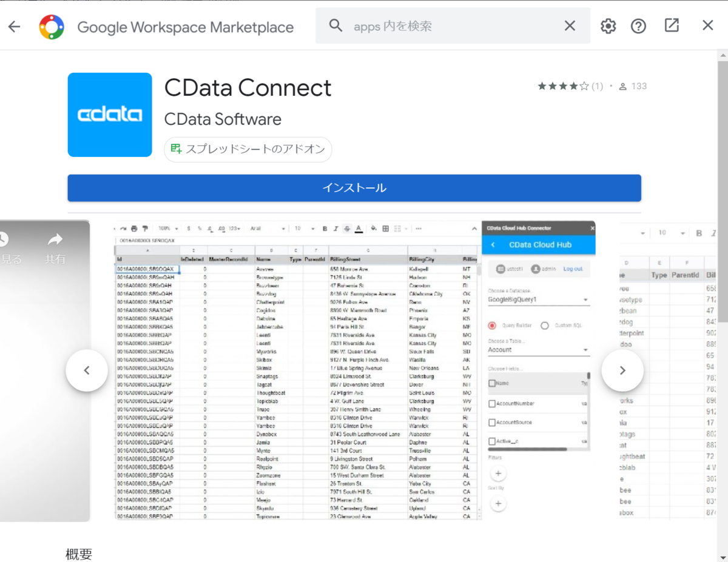Viewport: 728px width, 562px height.
Task: Close the CData Cloud Hub Connector panel
Action: click(x=592, y=229)
